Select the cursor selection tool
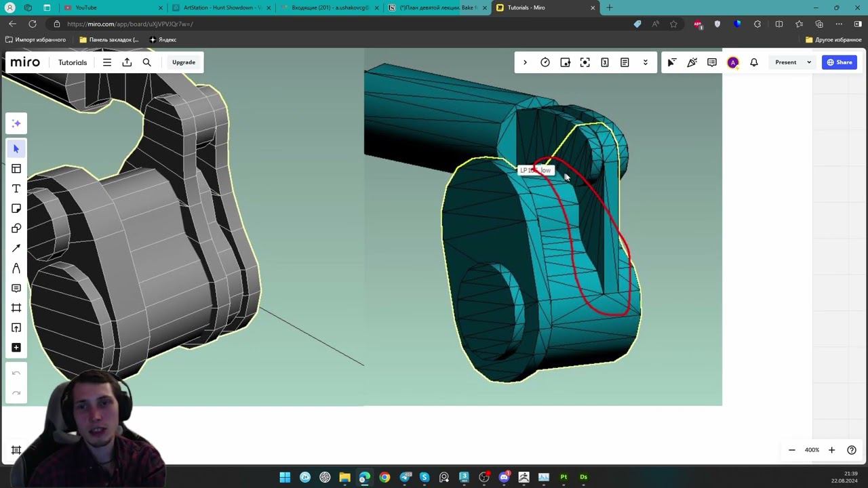 pos(16,148)
